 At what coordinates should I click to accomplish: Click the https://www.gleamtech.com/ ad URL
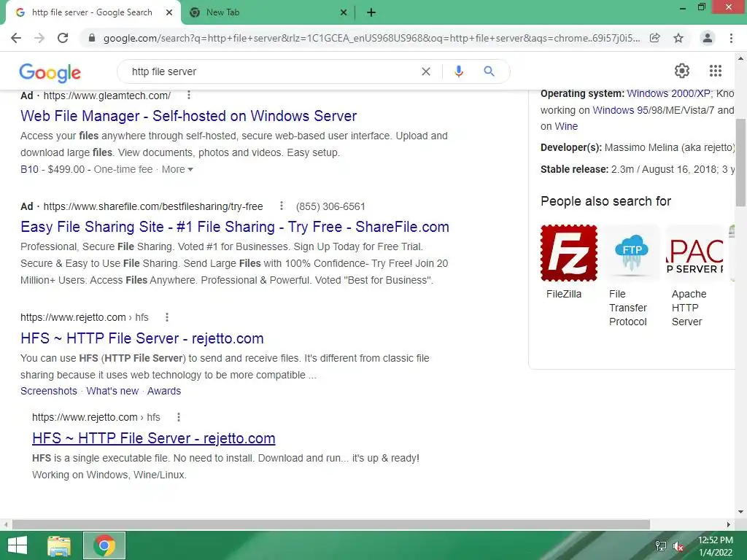[x=107, y=96]
